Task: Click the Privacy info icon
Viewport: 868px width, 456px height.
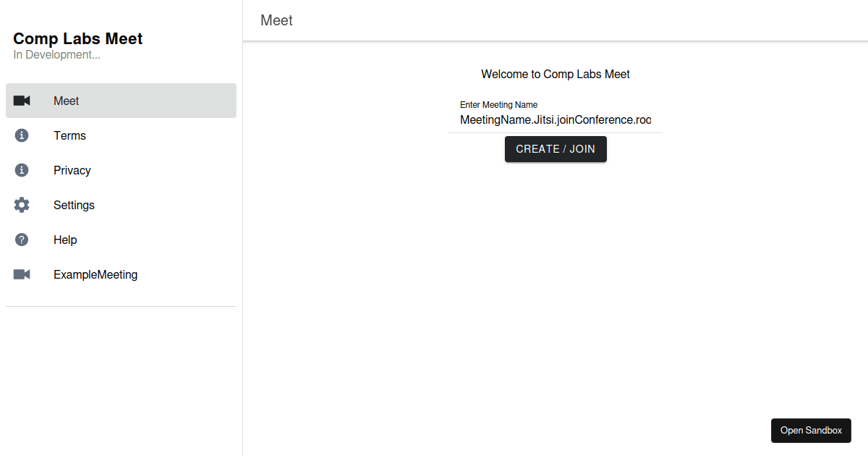Action: (22, 170)
